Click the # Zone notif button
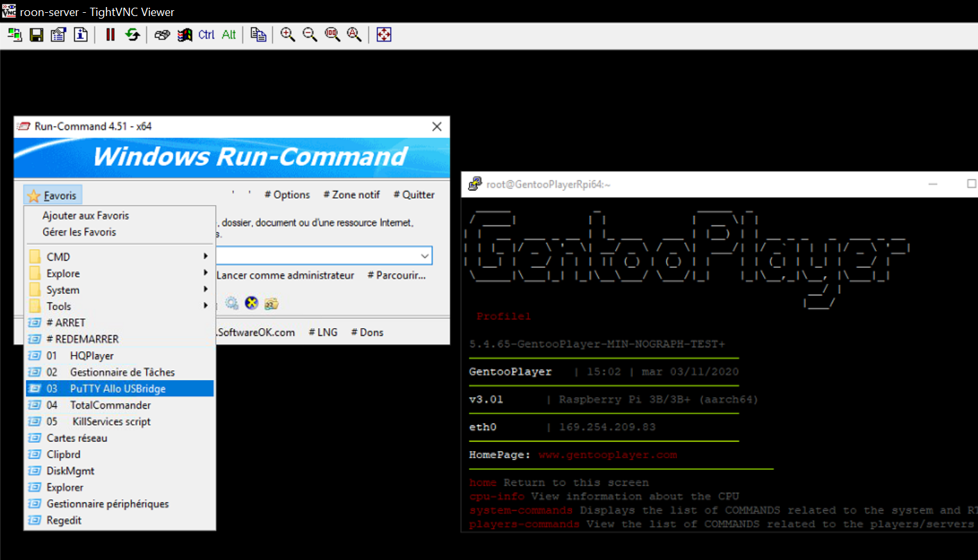Screen dimensions: 978x560 [351, 195]
